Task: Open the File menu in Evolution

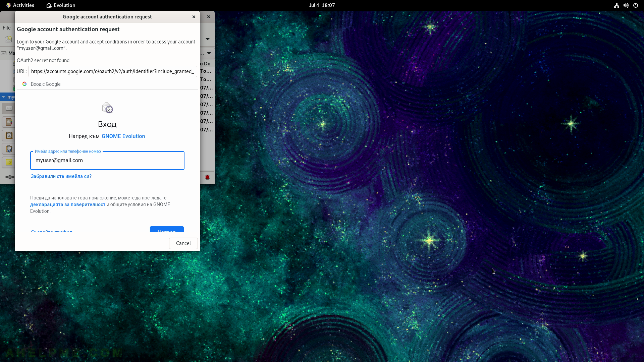Action: [7, 28]
